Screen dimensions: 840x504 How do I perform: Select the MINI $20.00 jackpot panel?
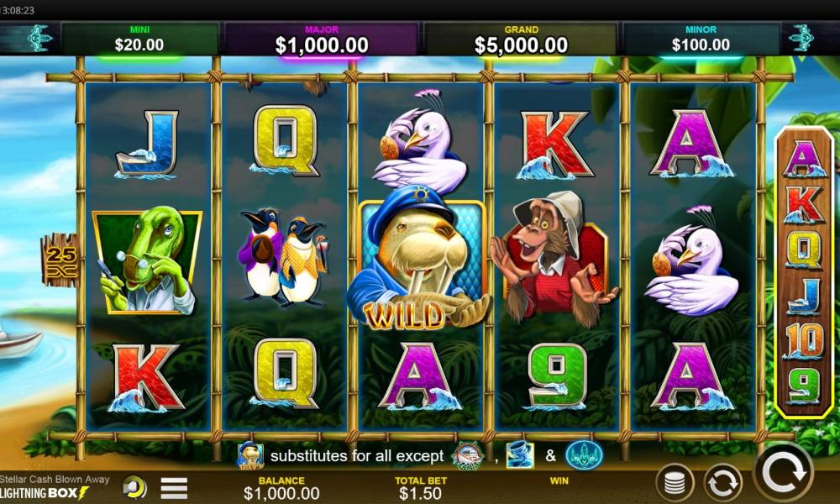139,39
